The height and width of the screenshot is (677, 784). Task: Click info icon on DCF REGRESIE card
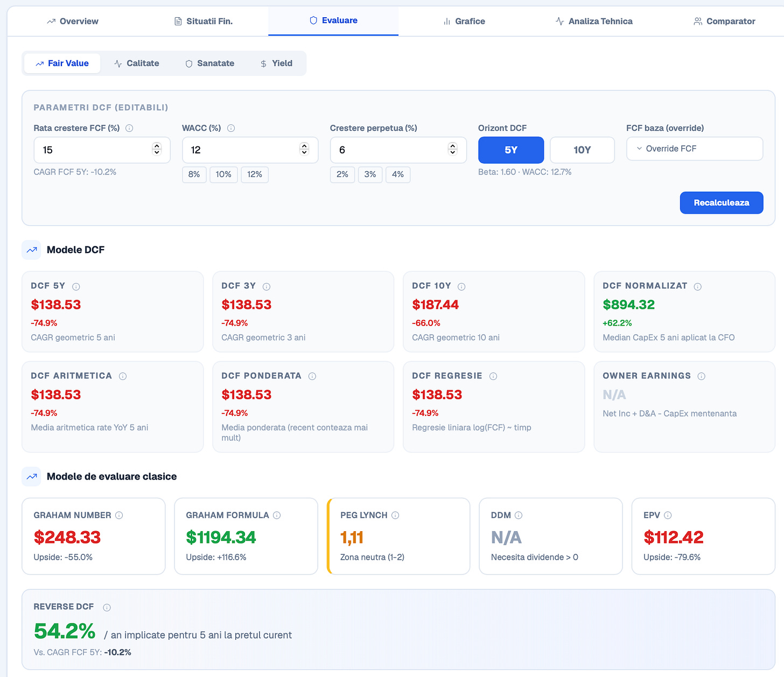[493, 376]
